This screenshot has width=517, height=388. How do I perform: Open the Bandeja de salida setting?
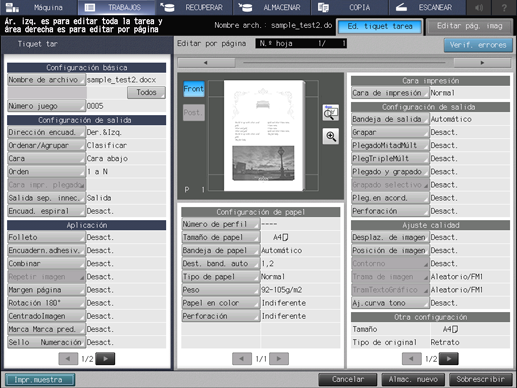tap(390, 119)
